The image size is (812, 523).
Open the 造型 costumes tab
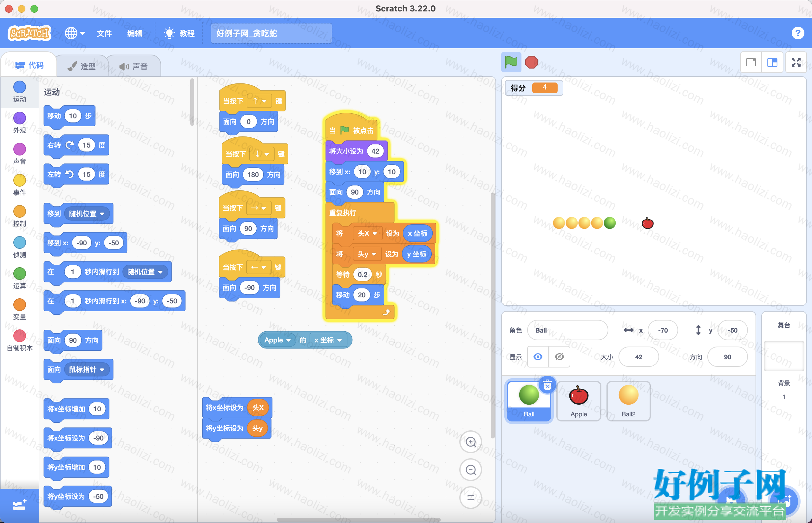(82, 66)
